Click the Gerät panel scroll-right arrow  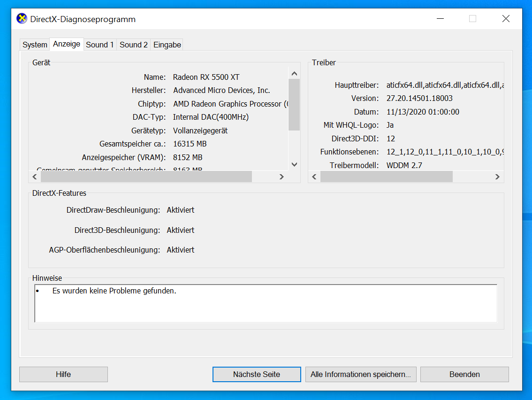(x=281, y=177)
